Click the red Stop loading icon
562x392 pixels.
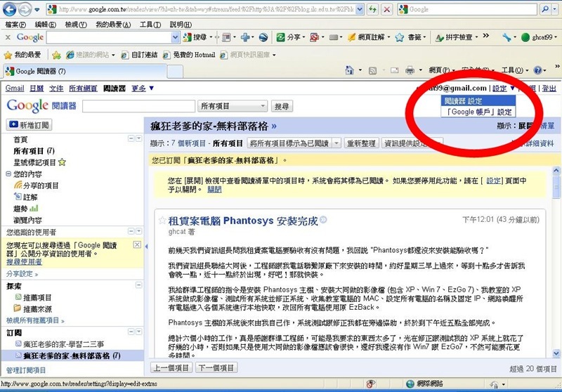tap(387, 9)
